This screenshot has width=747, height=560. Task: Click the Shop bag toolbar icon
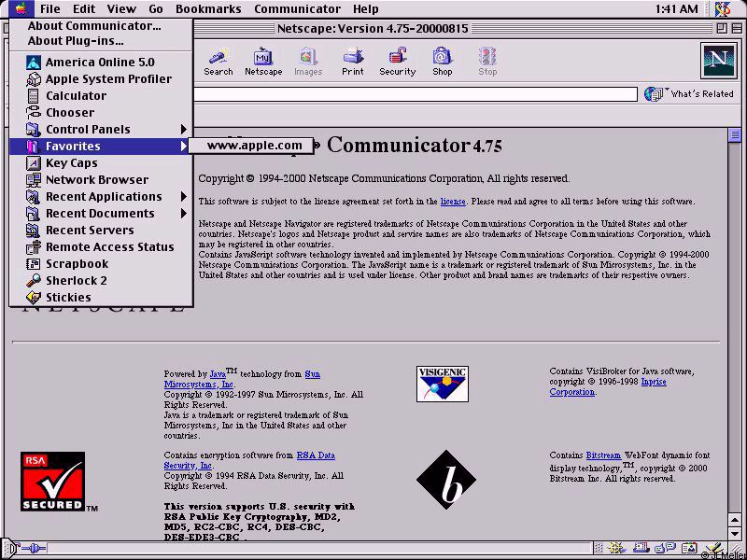(x=442, y=62)
